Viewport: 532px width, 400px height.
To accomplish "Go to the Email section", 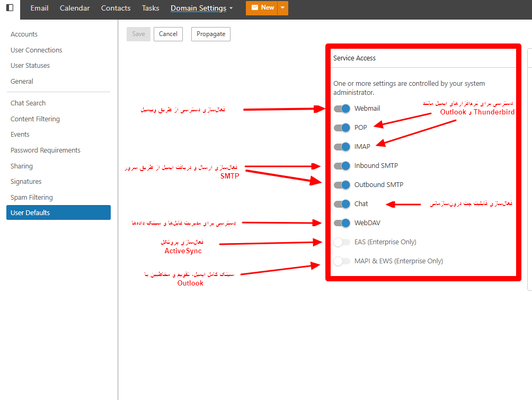I will pos(39,8).
